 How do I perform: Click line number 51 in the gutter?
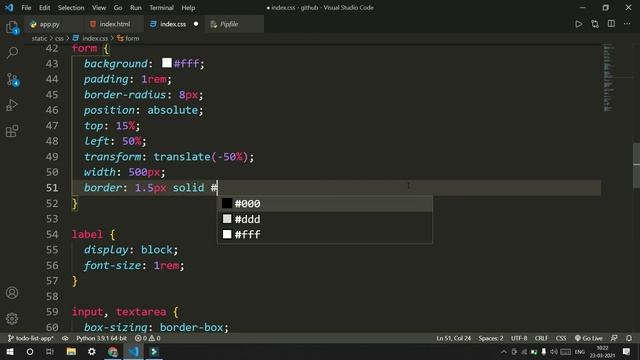[52, 188]
